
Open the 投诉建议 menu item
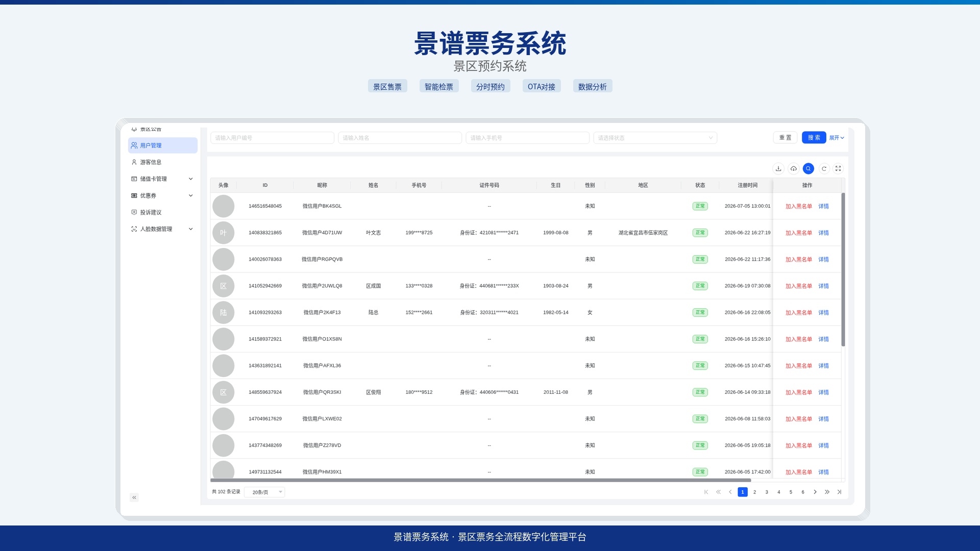pyautogui.click(x=163, y=212)
